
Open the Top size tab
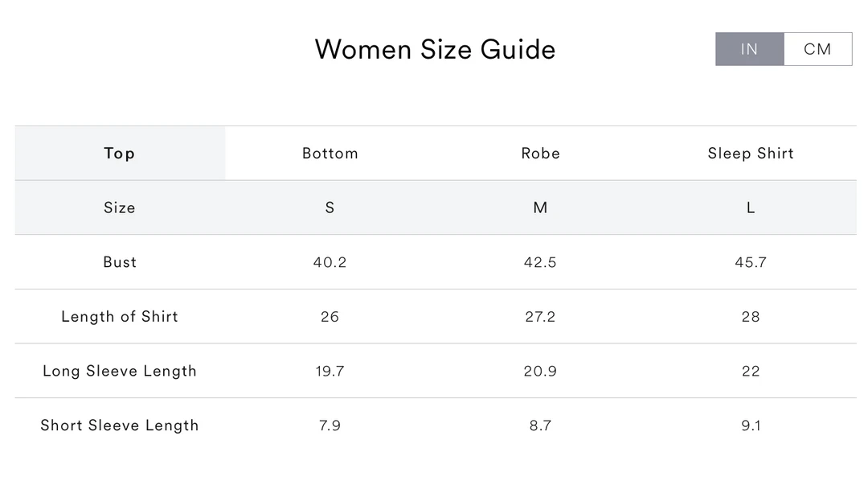(120, 154)
